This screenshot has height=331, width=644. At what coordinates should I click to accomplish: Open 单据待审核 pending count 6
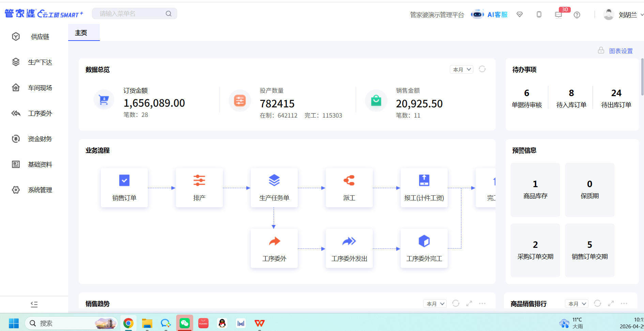point(527,98)
